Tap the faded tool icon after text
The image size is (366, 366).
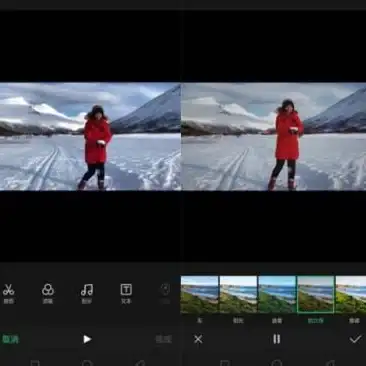click(165, 293)
